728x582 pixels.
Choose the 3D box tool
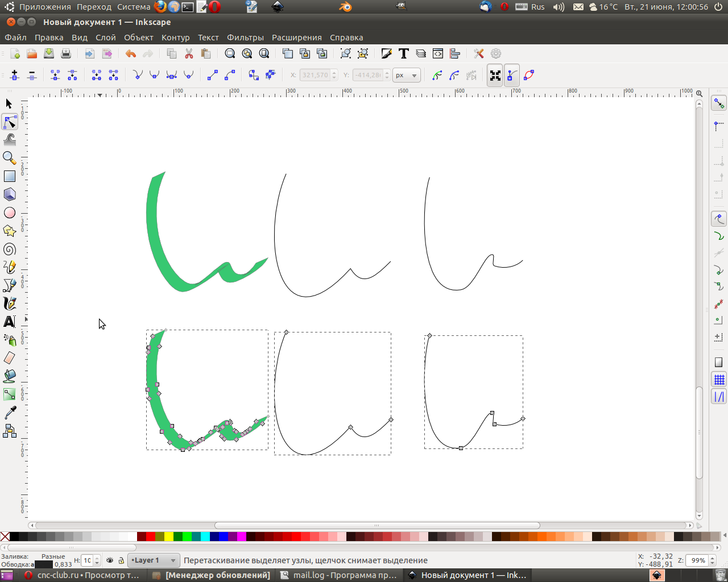9,195
